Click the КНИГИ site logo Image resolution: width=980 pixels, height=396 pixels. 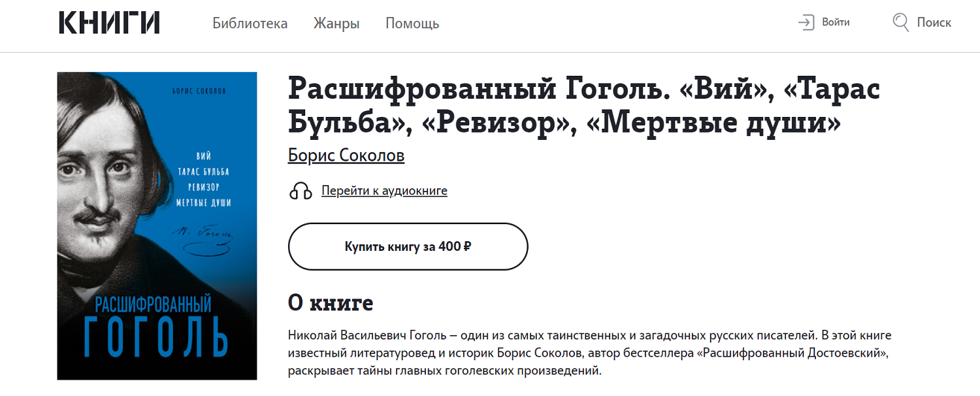coord(109,23)
